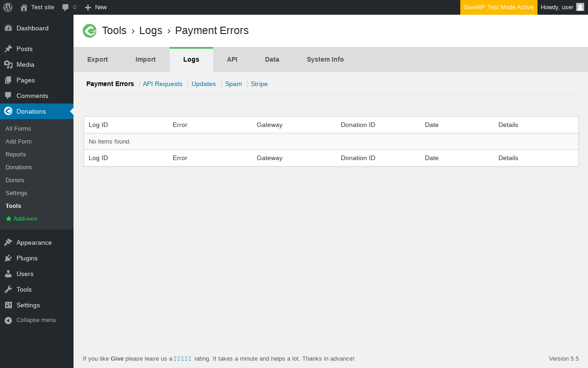This screenshot has width=588, height=368.
Task: Select the Payment Errors log section
Action: pos(110,84)
